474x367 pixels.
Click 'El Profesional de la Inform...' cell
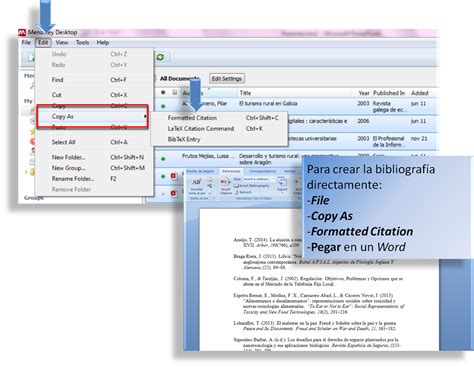(389, 141)
